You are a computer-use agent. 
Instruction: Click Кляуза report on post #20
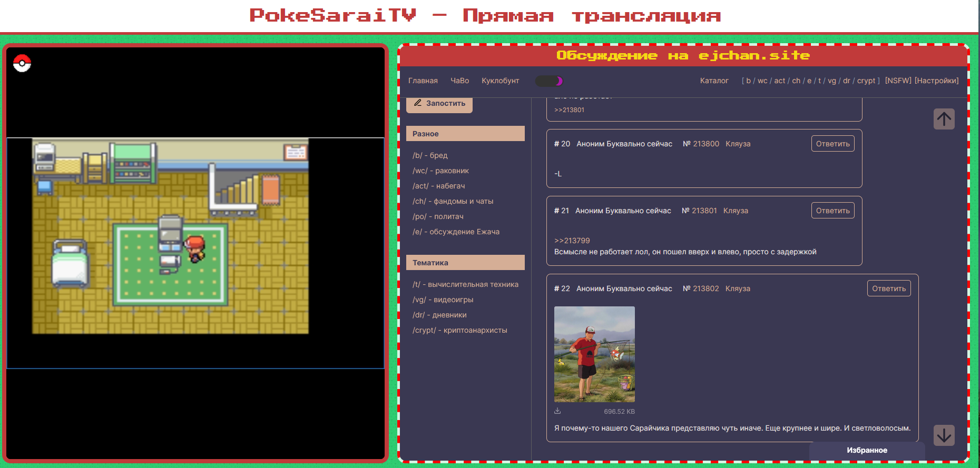pos(738,144)
